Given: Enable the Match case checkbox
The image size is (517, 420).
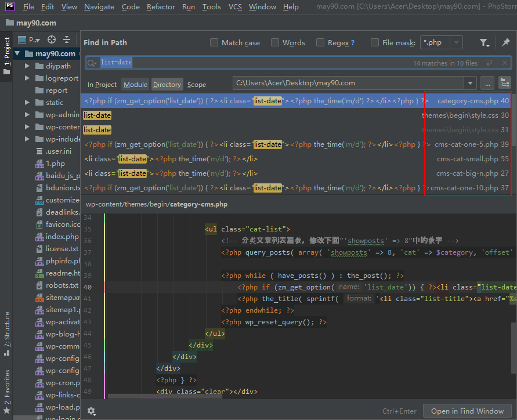Looking at the screenshot, I should click(x=214, y=42).
